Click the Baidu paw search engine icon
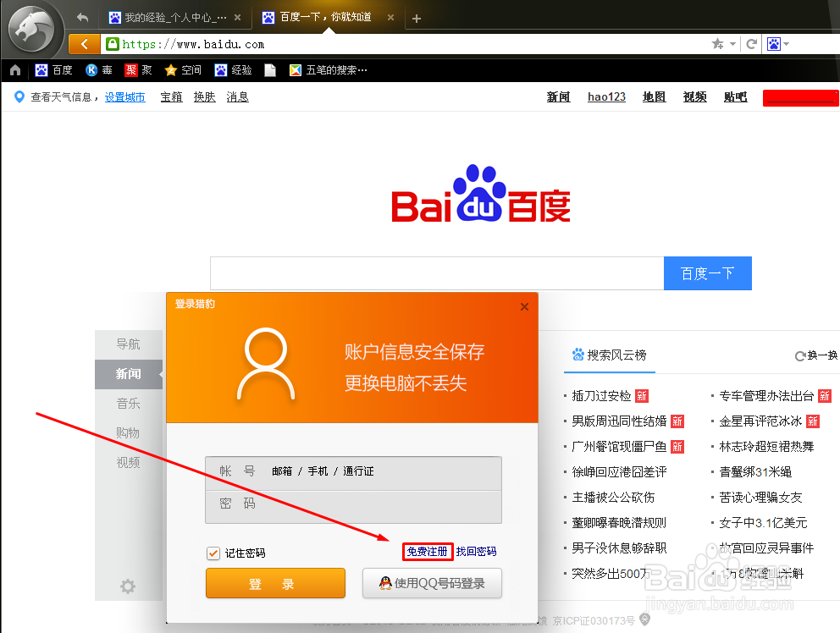 point(774,44)
